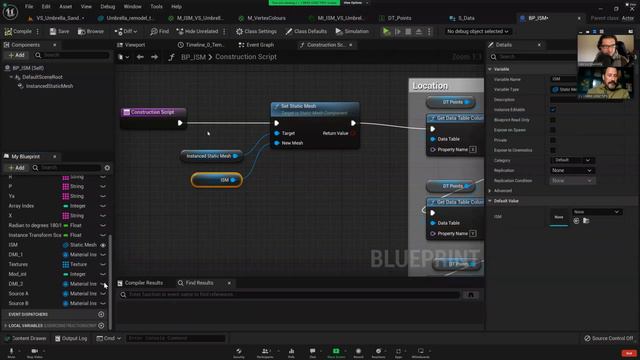The width and height of the screenshot is (640, 360).
Task: Select the Instanced Static Mesh graph node
Action: click(211, 156)
